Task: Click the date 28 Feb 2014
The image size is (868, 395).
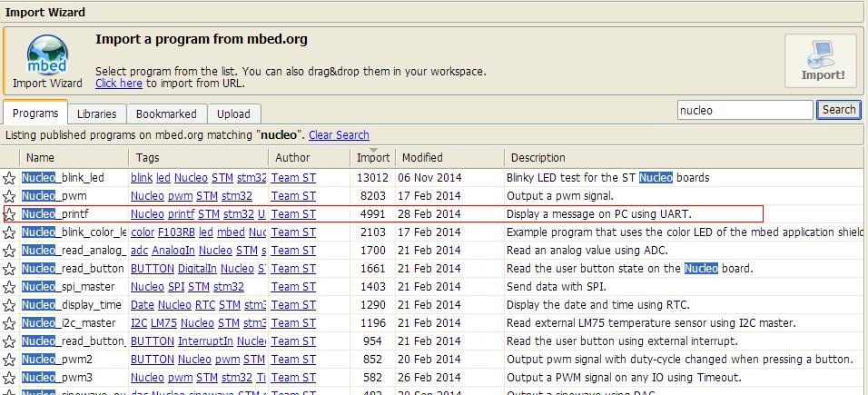Action: click(x=431, y=213)
